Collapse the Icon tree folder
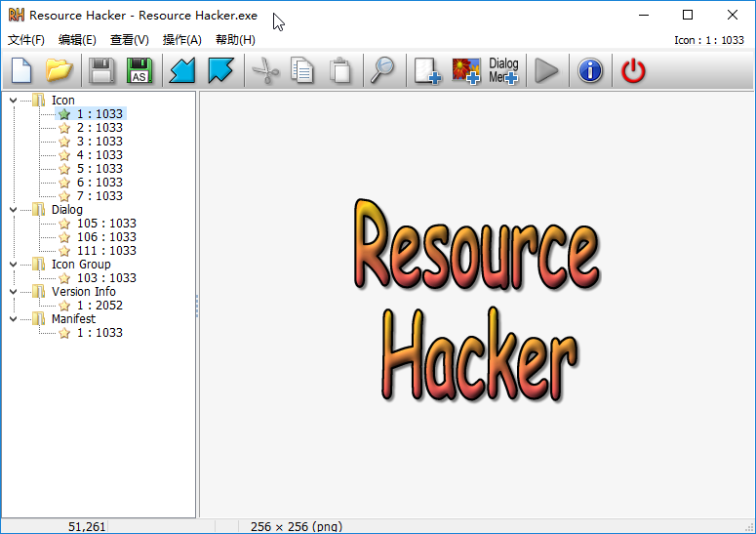This screenshot has width=756, height=534. [13, 101]
